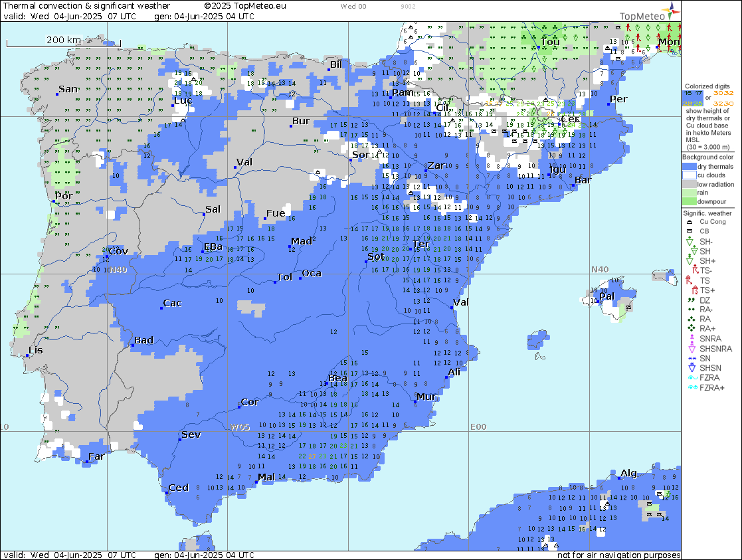Click the RA- light rain legend symbol
The image size is (742, 560).
point(692,310)
